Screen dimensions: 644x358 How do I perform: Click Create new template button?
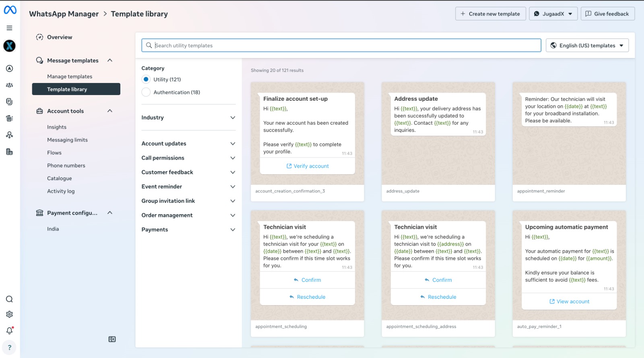coord(490,14)
